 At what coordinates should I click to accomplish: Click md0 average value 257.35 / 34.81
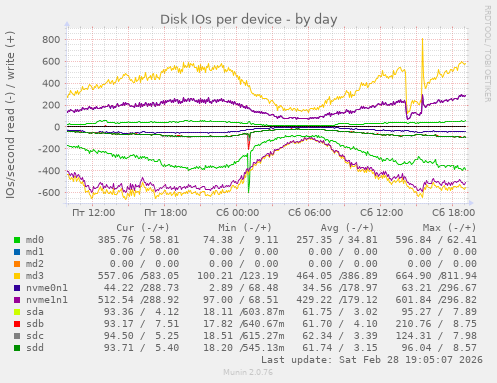click(x=337, y=240)
